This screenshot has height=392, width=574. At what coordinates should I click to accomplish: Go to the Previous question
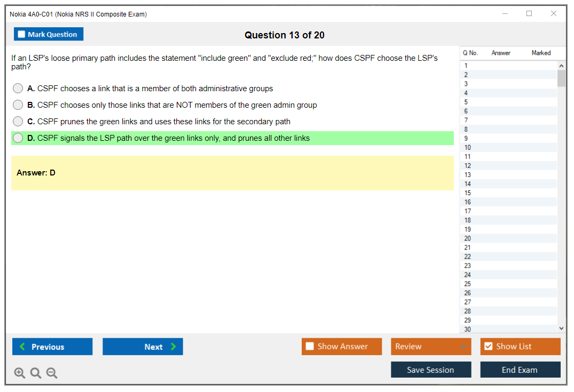[52, 347]
